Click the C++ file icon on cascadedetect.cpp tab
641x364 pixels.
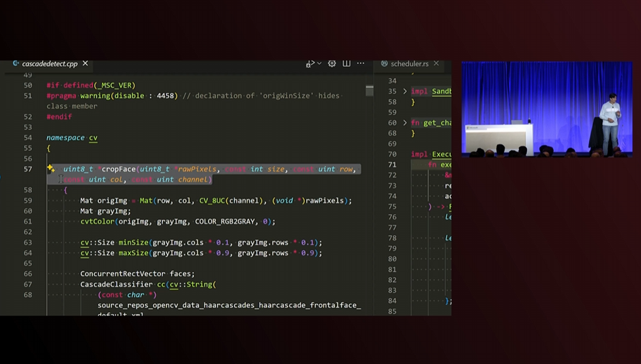[x=16, y=64]
